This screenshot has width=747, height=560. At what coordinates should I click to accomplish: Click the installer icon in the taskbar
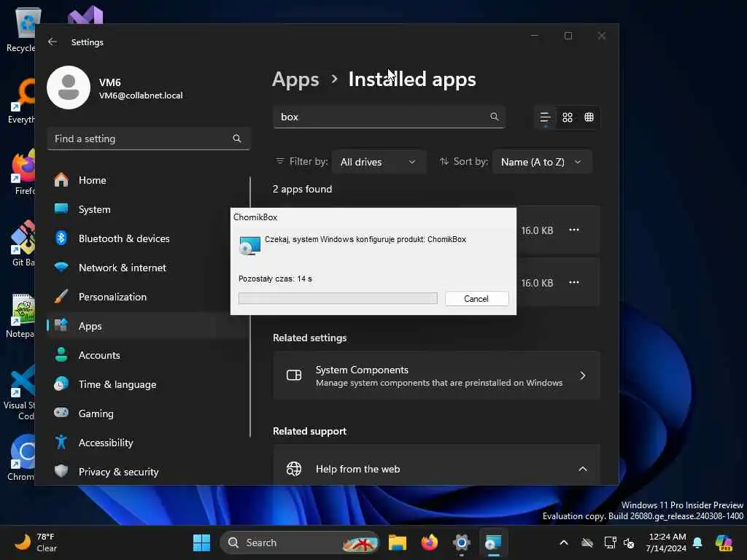pyautogui.click(x=493, y=542)
